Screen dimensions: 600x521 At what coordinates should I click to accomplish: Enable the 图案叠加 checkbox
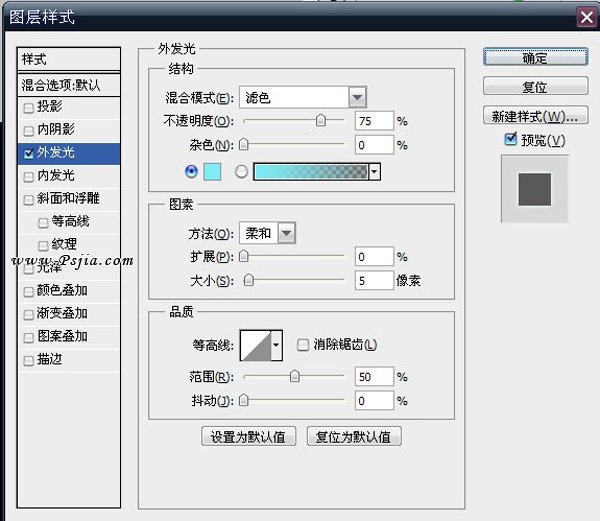28,338
